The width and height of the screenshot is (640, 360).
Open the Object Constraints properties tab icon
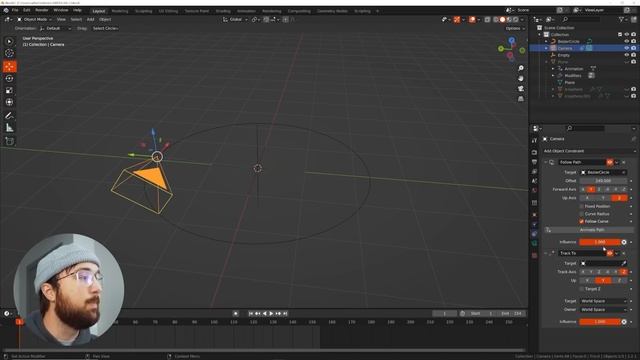pyautogui.click(x=534, y=234)
